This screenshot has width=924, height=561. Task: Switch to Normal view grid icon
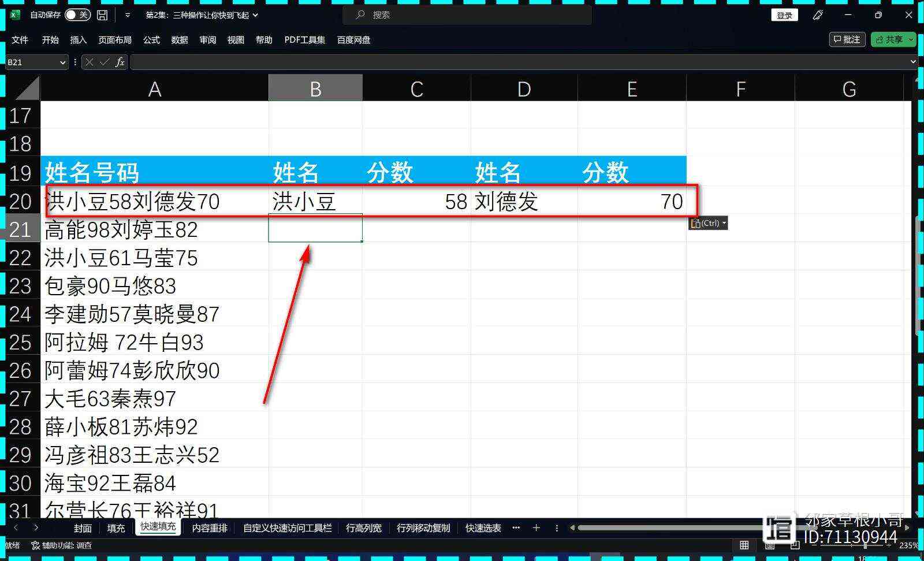744,545
